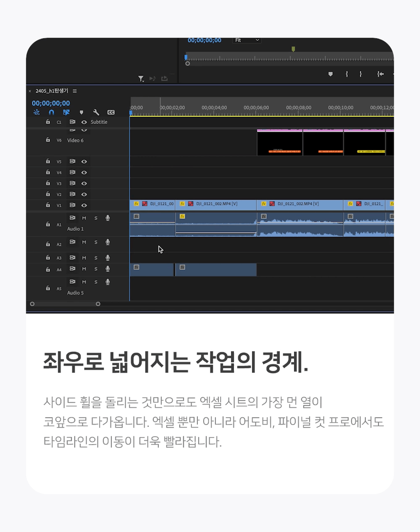Open the sequence panel hamburger menu
Viewport: 420px width, 532px height.
click(x=75, y=91)
